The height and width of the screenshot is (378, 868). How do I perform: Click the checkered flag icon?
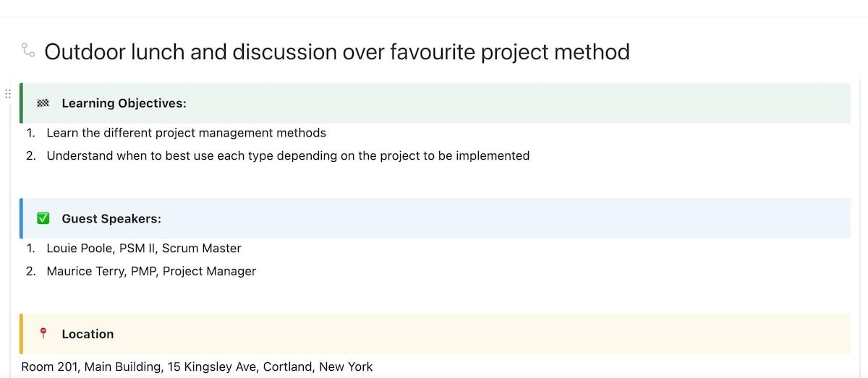pyautogui.click(x=43, y=103)
